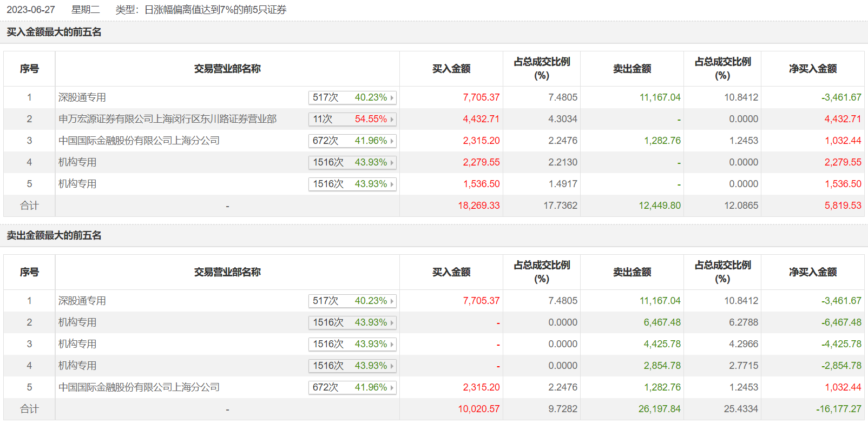Click the 买入金额 column header in the top table
Screen dimensions: 868x423
[451, 69]
